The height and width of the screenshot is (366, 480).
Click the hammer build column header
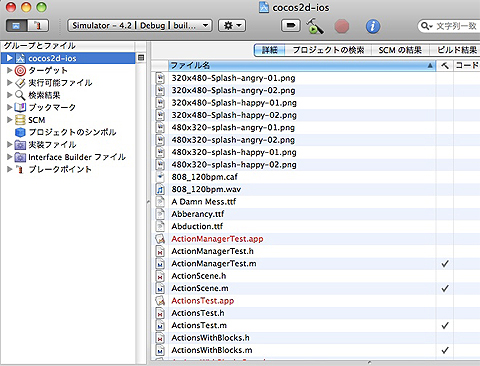445,65
